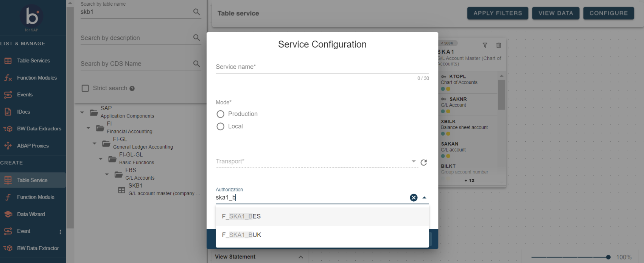Select the Local mode radio button
This screenshot has height=263, width=644.
pos(220,127)
